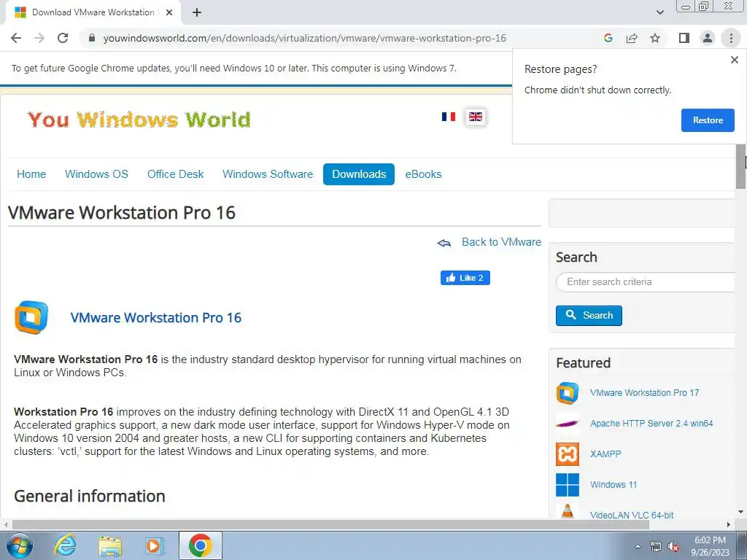Viewport: 747px width, 560px height.
Task: Select the Downloads menu tab
Action: (359, 174)
